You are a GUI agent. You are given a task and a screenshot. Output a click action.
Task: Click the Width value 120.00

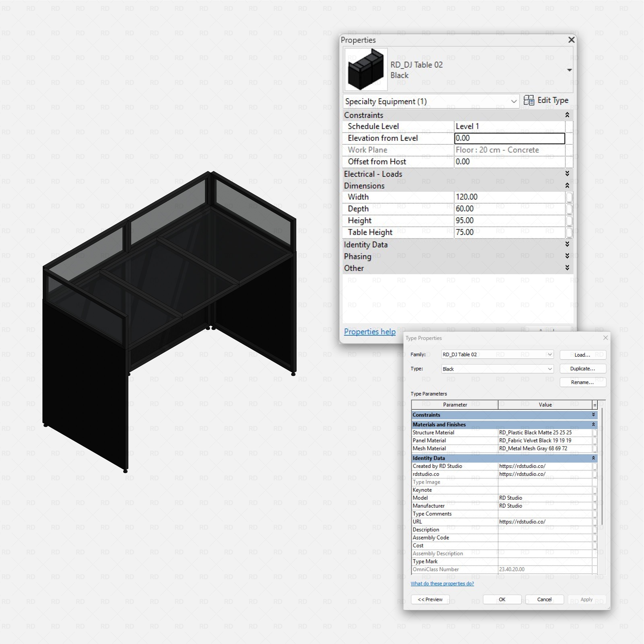[509, 197]
